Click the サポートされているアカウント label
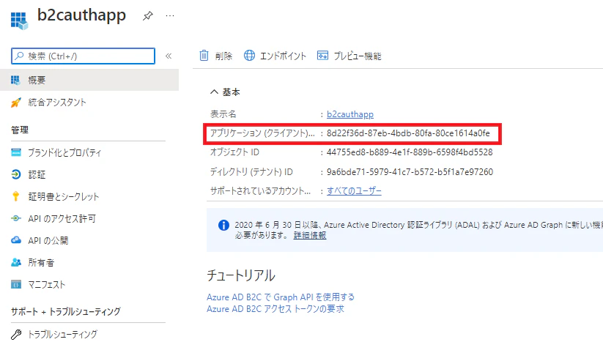The height and width of the screenshot is (364, 603). point(260,190)
